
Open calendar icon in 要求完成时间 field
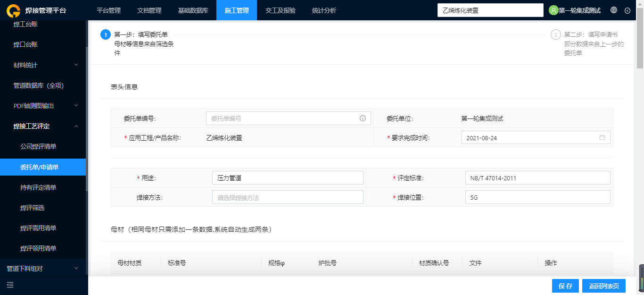(x=602, y=137)
